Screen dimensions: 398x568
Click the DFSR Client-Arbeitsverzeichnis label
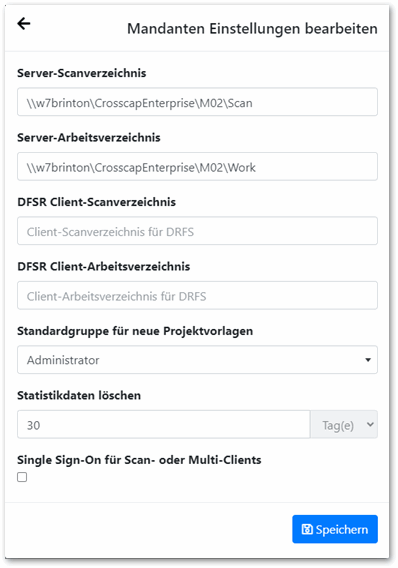coord(104,267)
